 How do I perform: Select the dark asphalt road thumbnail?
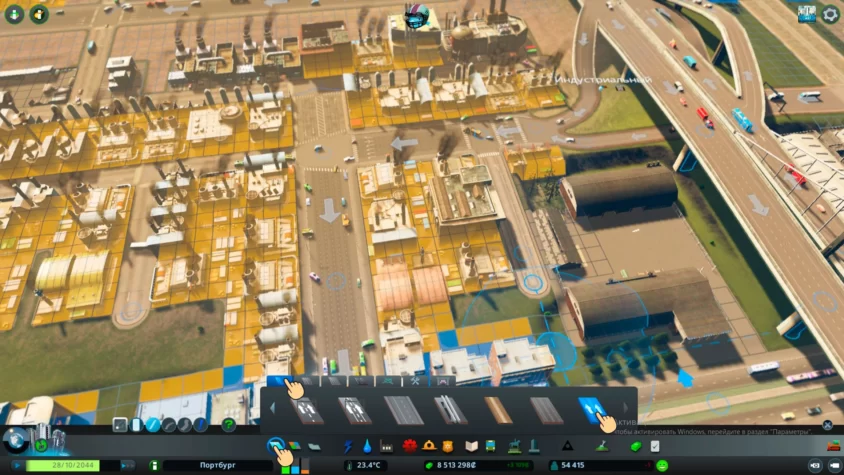(546, 411)
